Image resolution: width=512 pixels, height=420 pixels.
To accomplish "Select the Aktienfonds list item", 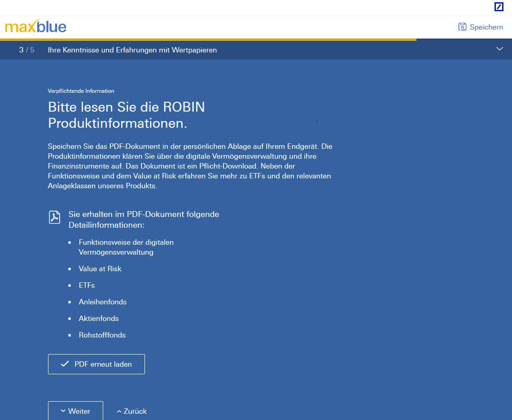I will pyautogui.click(x=99, y=319).
